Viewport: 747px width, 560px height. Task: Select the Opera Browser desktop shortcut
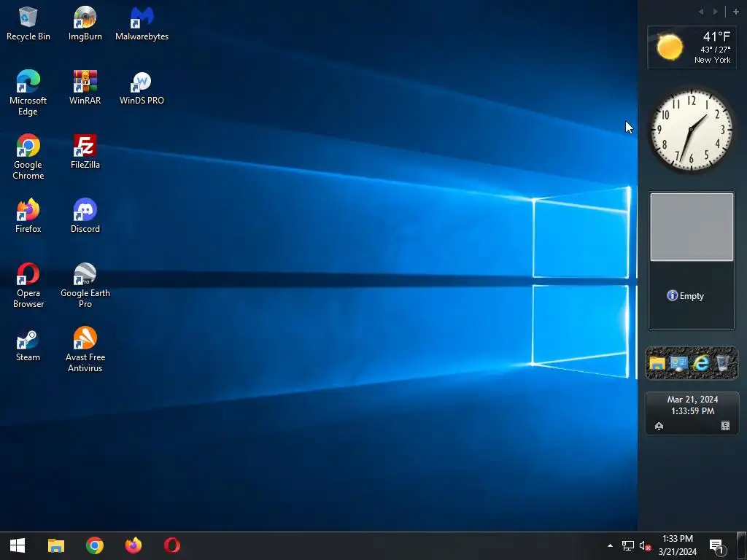click(28, 286)
